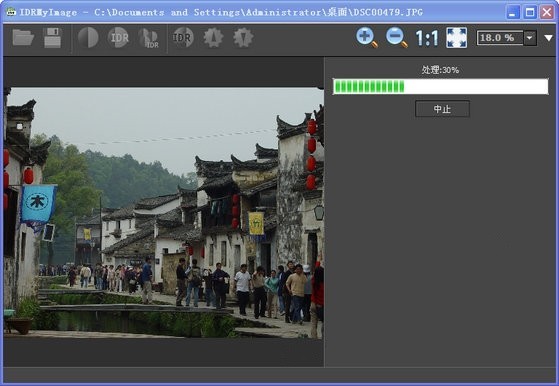The image size is (559, 386).
Task: Click the gear icon with the down arrow
Action: click(x=243, y=37)
